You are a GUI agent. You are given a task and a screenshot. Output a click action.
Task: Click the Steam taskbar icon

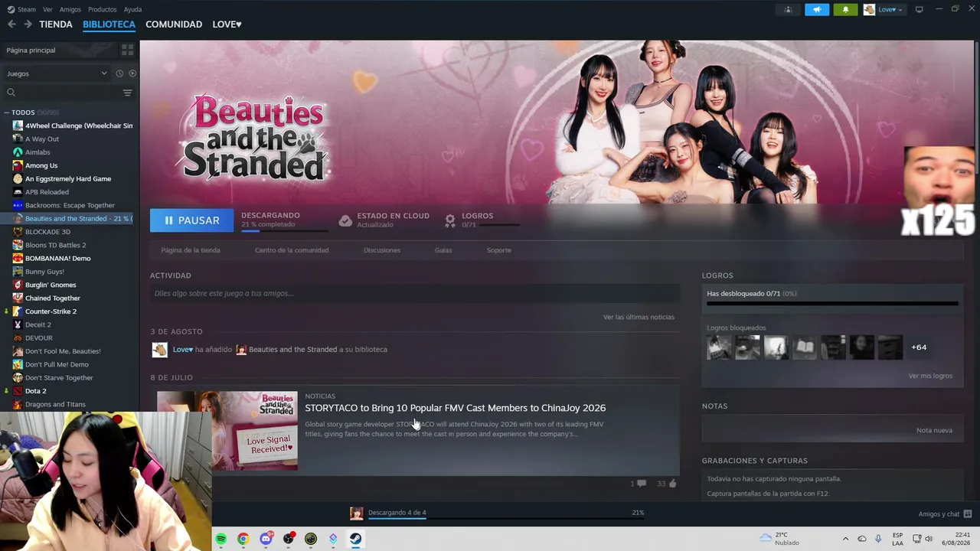click(x=356, y=539)
